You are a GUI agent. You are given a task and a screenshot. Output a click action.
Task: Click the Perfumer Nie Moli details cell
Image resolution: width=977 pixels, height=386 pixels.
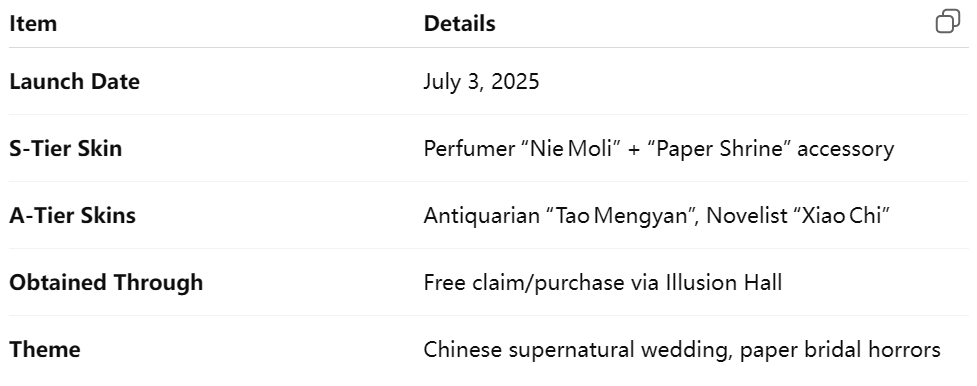click(659, 149)
